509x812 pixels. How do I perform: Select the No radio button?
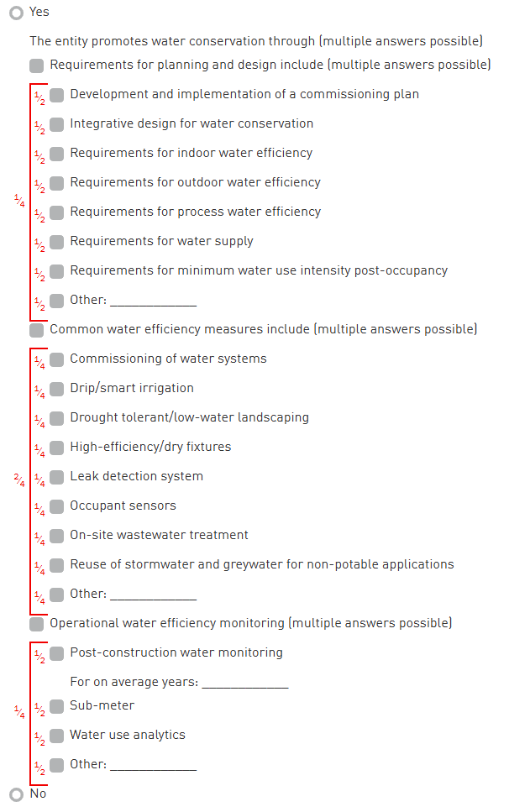16,794
